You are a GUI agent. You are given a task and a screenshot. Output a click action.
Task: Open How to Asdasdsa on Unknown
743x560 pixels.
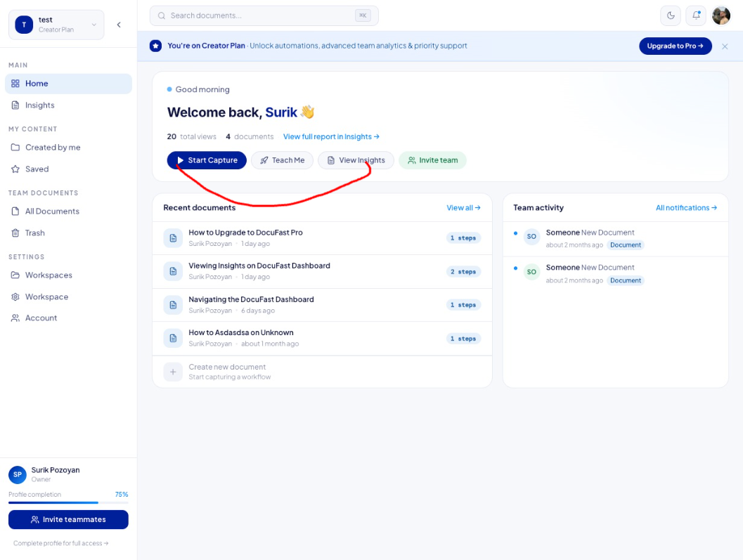tap(322, 338)
